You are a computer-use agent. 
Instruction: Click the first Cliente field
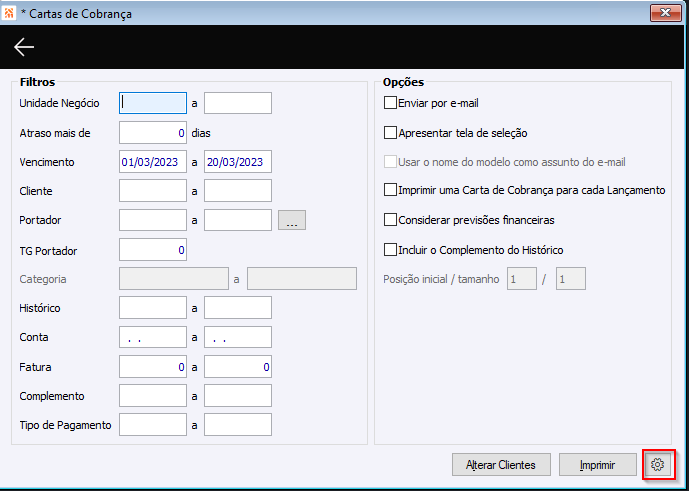(153, 191)
